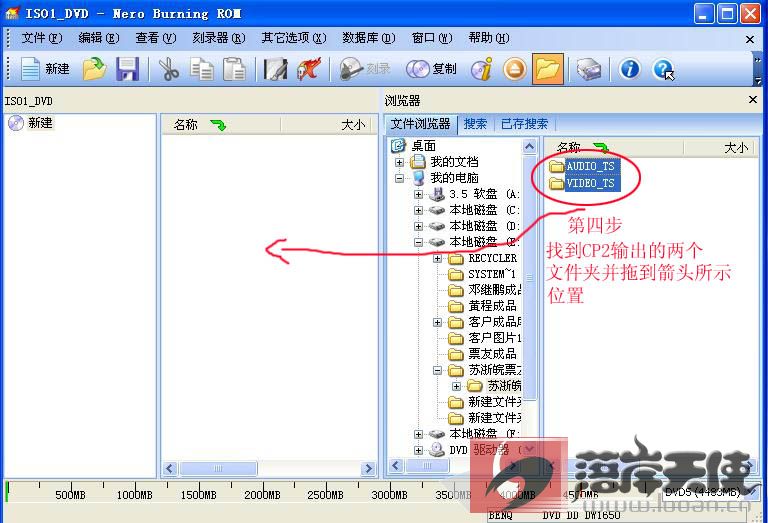
Task: Choose recorder with the drive icon
Action: coord(588,69)
